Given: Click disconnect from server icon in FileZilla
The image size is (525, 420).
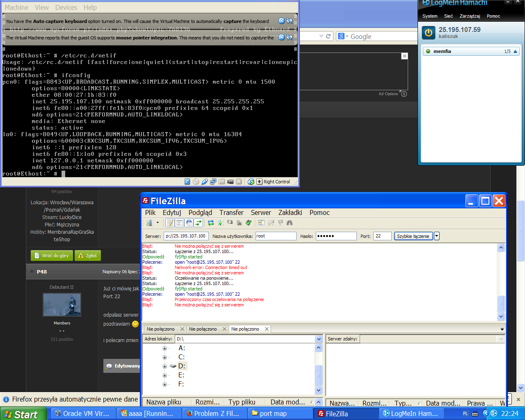Looking at the screenshot, I should pyautogui.click(x=239, y=223).
